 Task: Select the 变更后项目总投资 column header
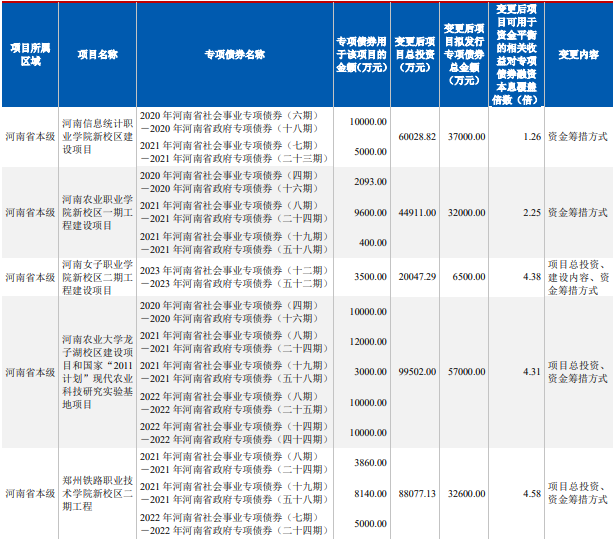[415, 54]
